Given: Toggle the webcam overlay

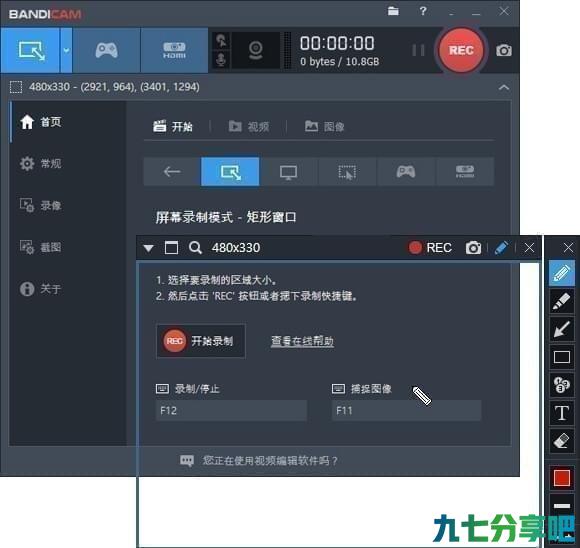Looking at the screenshot, I should pos(255,50).
